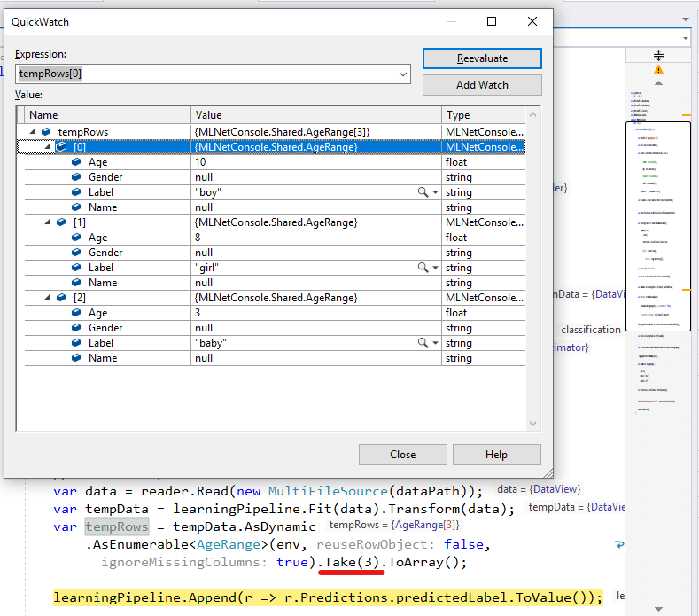The width and height of the screenshot is (699, 616).
Task: Click the text visualizer magnifier for "boy"
Action: 423,192
